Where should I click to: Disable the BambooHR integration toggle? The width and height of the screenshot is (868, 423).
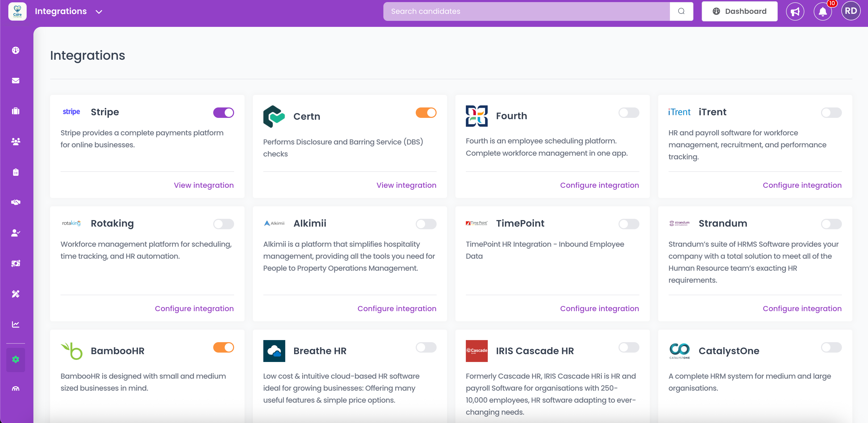[x=223, y=347]
